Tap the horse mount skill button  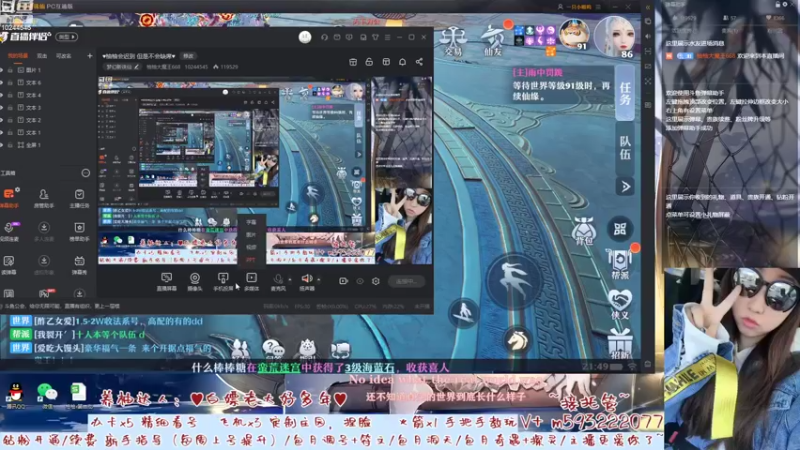coord(516,340)
